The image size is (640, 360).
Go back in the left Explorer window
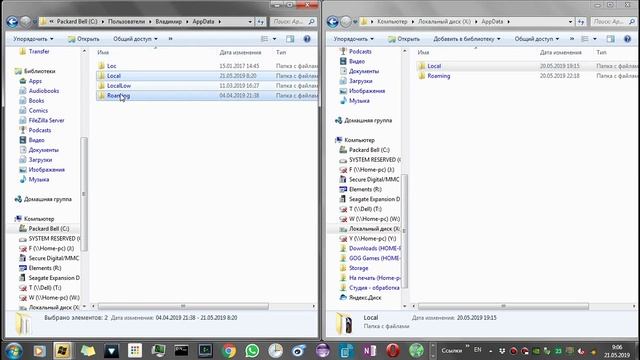[x=12, y=22]
